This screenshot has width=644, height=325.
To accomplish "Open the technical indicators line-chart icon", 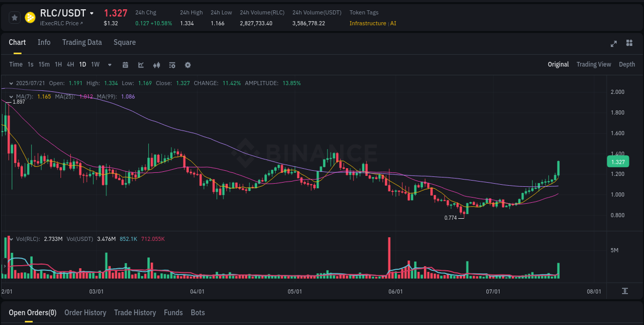I will (141, 64).
